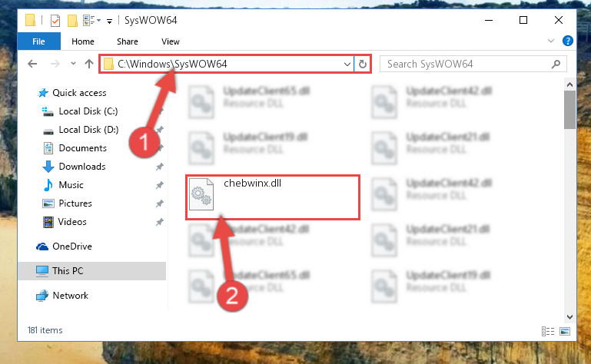591x364 pixels.
Task: Open Customize Quick Access Toolbar dropdown
Action: pos(109,21)
